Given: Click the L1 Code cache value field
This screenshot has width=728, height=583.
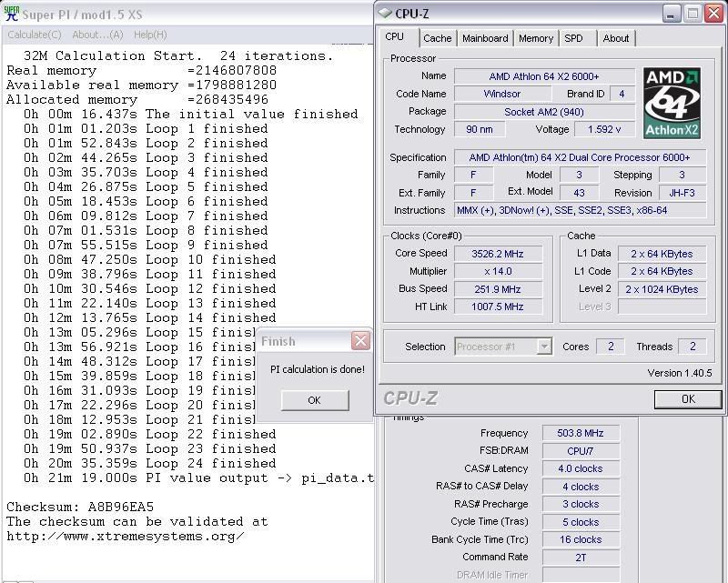Looking at the screenshot, I should click(x=662, y=271).
